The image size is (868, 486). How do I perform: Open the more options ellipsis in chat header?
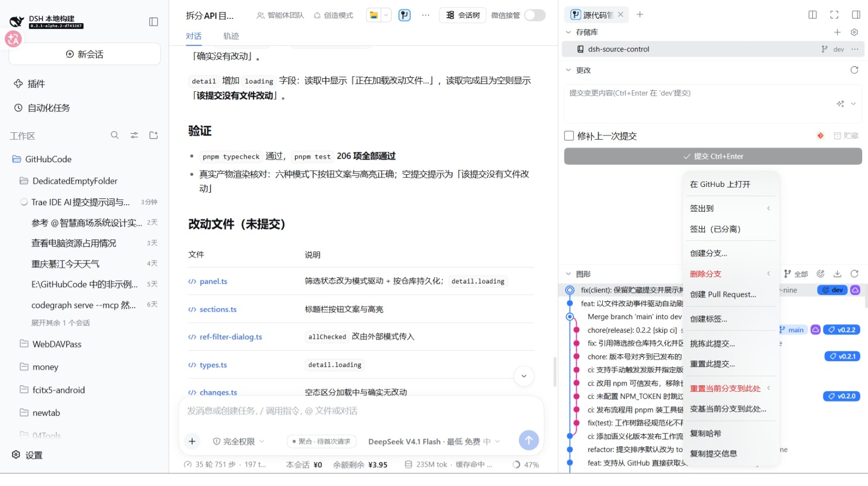point(426,15)
